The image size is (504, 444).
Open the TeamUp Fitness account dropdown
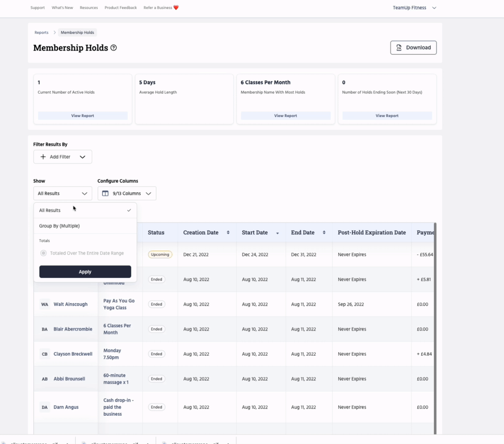pos(414,8)
